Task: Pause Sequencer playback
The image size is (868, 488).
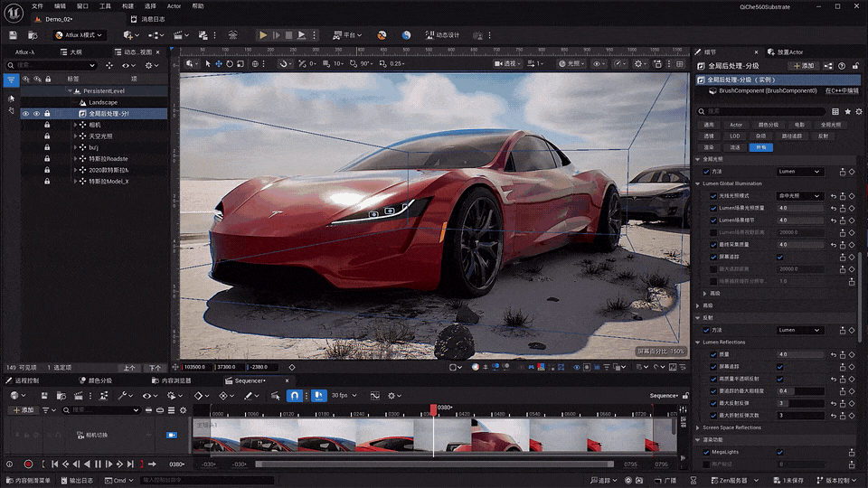Action: [98, 465]
